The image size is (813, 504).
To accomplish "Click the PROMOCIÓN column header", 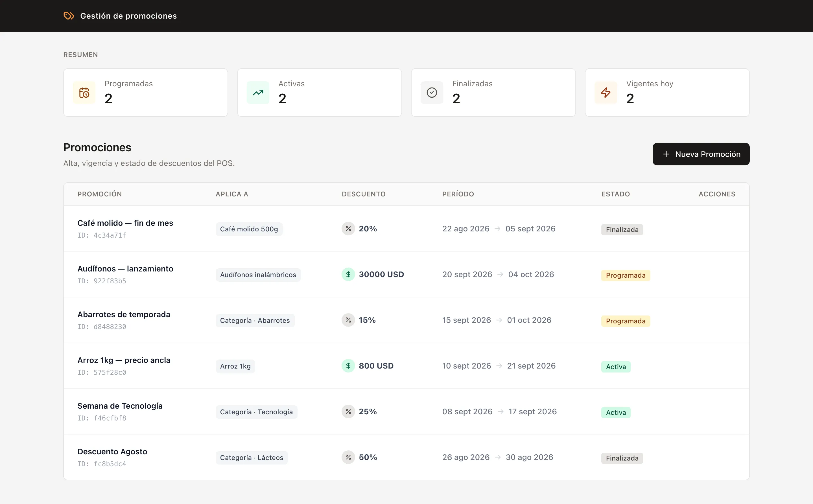I will tap(100, 194).
